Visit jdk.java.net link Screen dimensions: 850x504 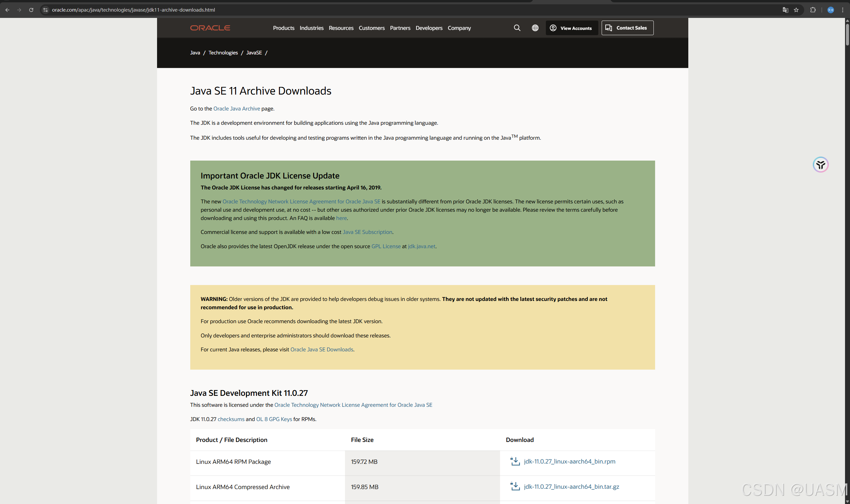click(x=421, y=246)
